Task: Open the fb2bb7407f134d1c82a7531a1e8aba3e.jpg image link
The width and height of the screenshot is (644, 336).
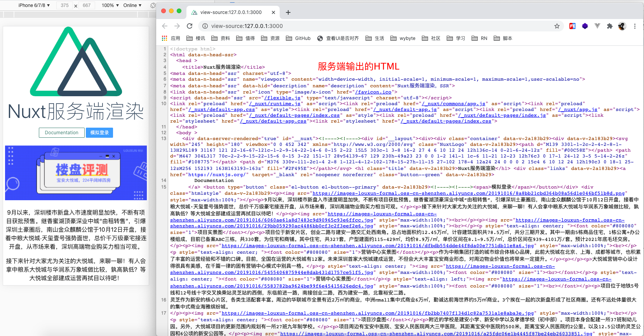Action: point(378,313)
